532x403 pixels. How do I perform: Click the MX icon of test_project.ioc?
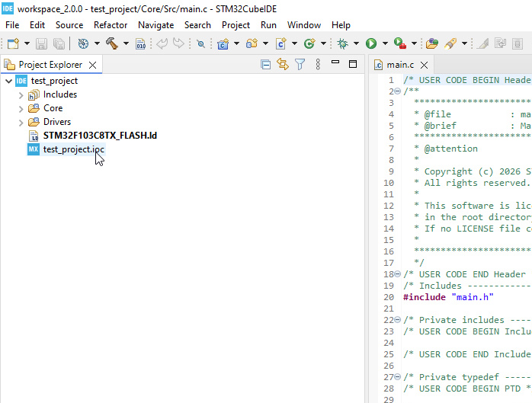coord(34,149)
